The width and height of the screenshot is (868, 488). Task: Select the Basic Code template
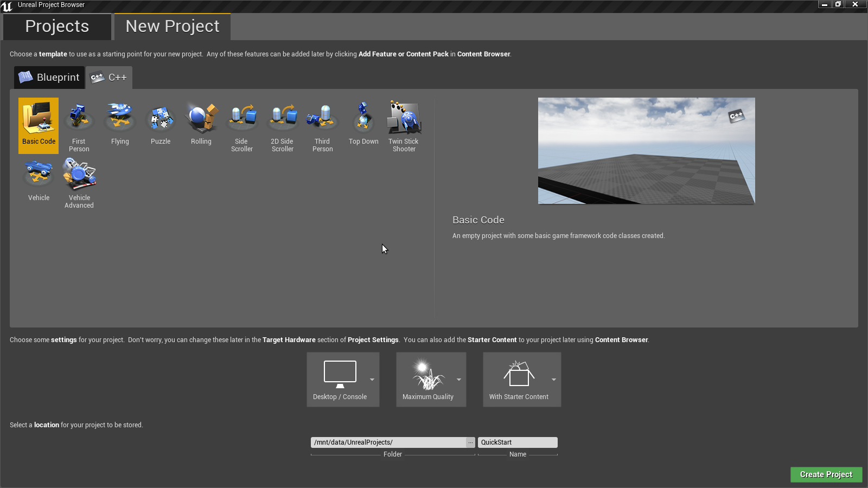click(39, 125)
